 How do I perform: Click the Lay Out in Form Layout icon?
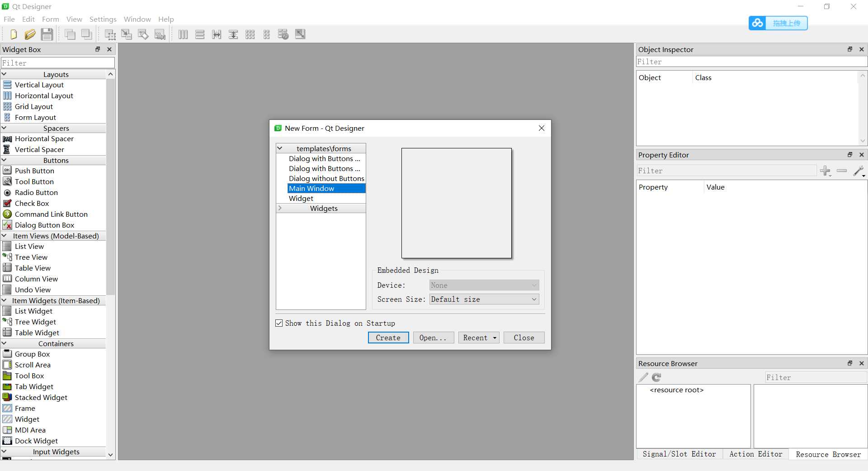267,34
